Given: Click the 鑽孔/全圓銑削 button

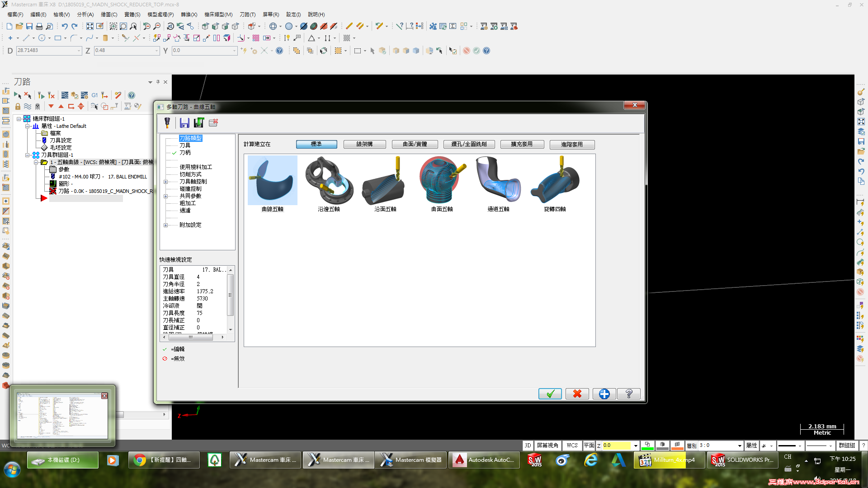Looking at the screenshot, I should (469, 144).
